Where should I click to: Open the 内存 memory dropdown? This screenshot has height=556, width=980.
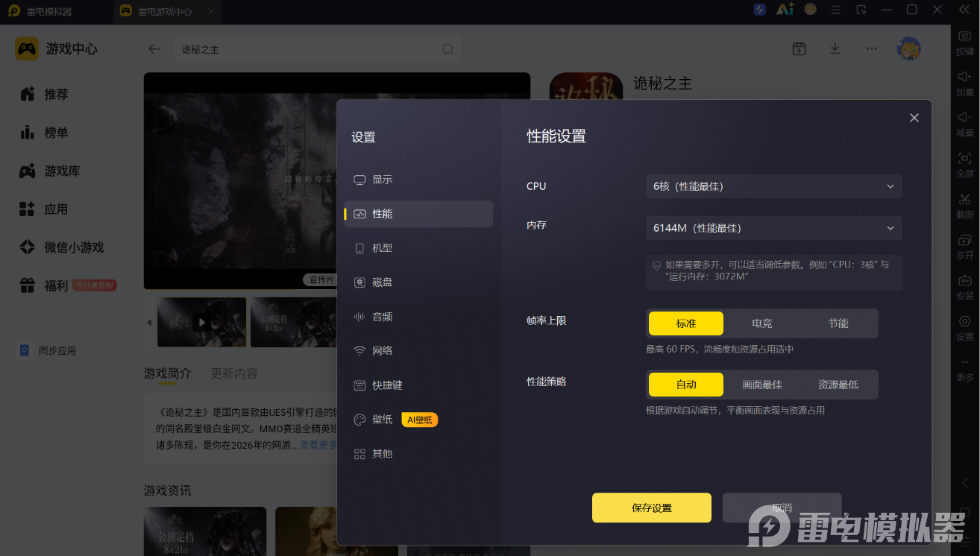click(773, 228)
